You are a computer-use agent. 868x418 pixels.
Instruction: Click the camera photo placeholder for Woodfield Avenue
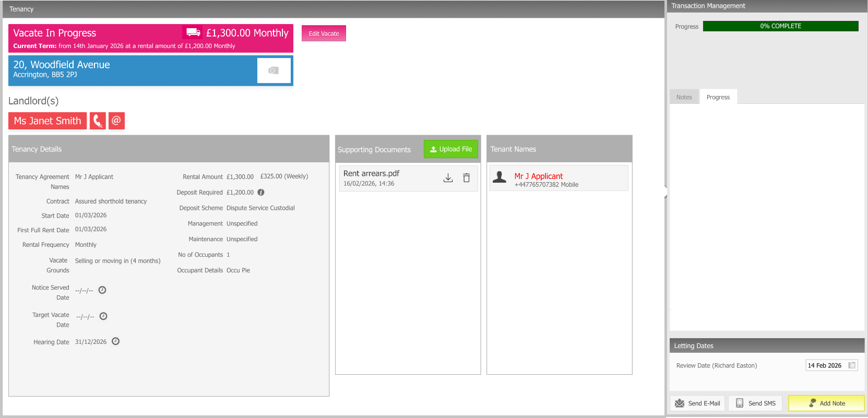(x=274, y=70)
